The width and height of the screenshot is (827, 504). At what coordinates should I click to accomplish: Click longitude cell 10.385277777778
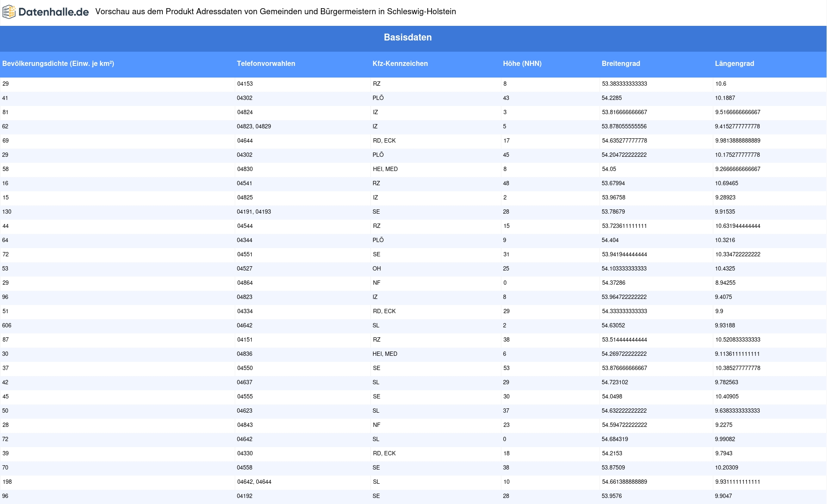click(738, 368)
